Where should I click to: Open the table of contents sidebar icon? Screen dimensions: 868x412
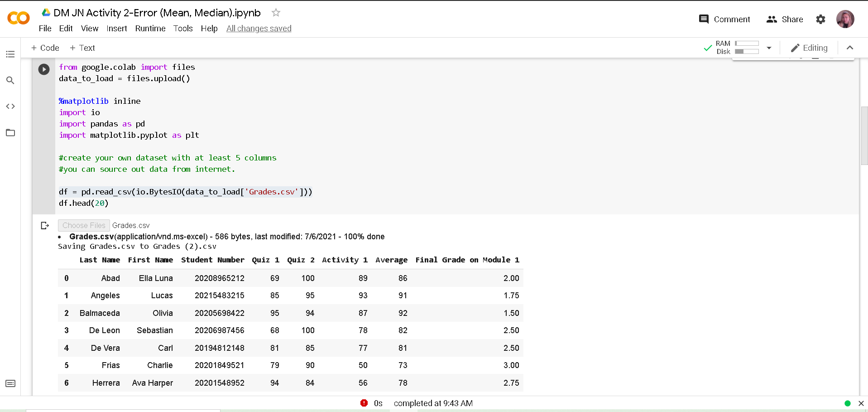(x=10, y=54)
